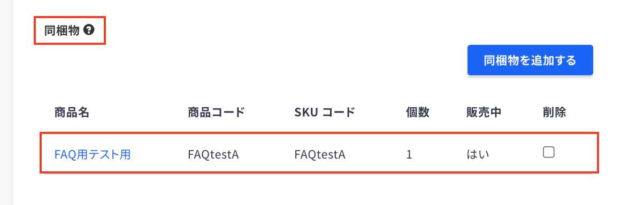This screenshot has width=644, height=205.
Task: Open the FAQ用テスト用 product link
Action: [x=93, y=155]
